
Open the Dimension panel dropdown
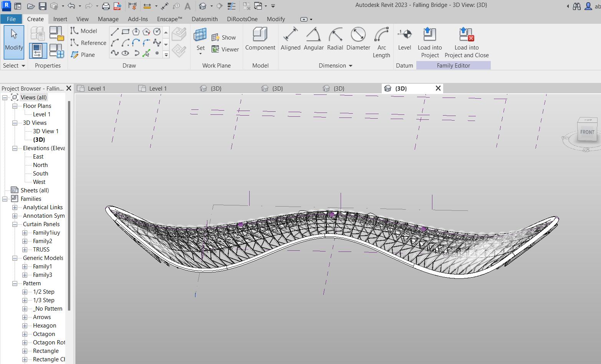(350, 66)
